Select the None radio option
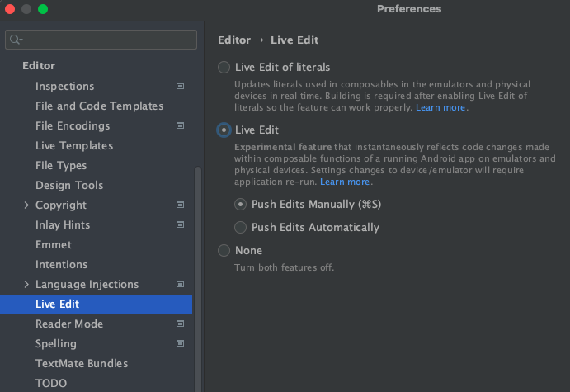570x392 pixels. pyautogui.click(x=224, y=251)
